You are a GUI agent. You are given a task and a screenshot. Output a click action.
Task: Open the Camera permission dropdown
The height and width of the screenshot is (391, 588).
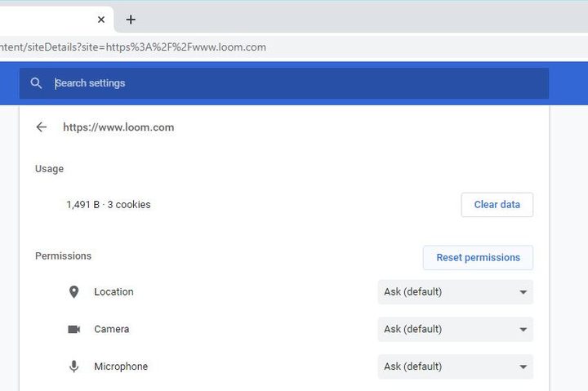coord(455,329)
